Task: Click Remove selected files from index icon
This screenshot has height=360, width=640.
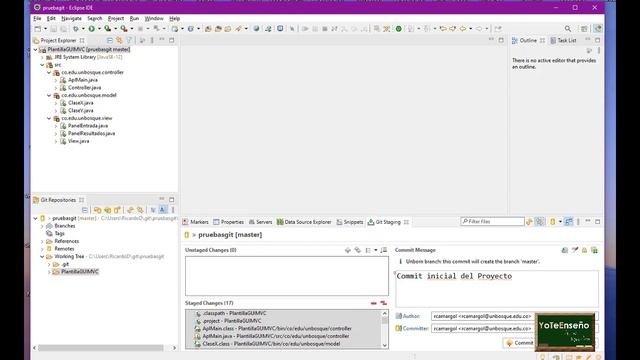Action: pyautogui.click(x=373, y=303)
